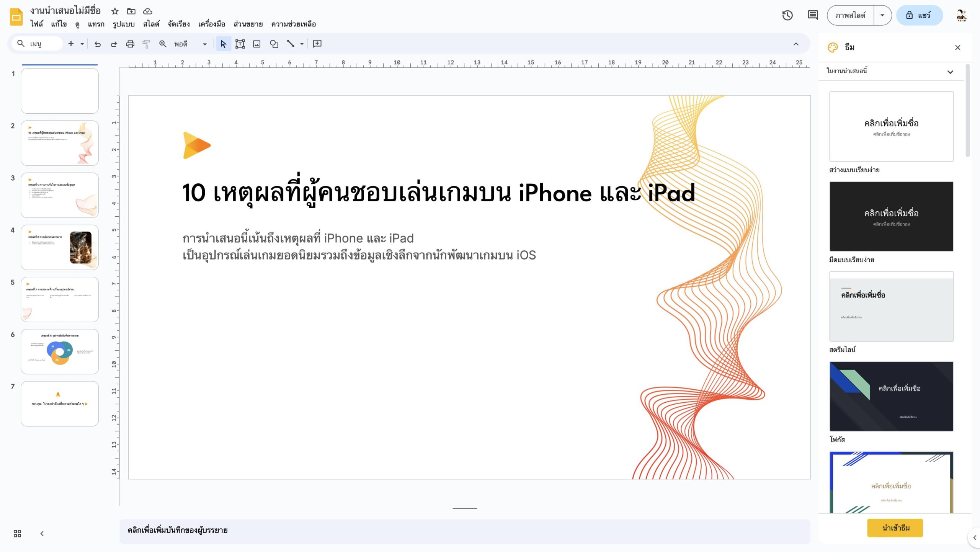Open the slideshow options dropdown arrow
The height and width of the screenshot is (552, 980).
coord(882,15)
